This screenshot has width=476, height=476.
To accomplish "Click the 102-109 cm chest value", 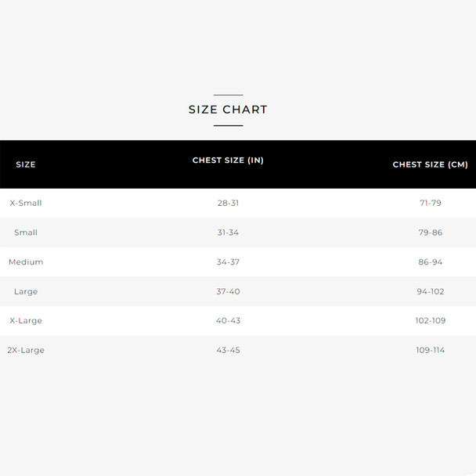I will [x=430, y=320].
